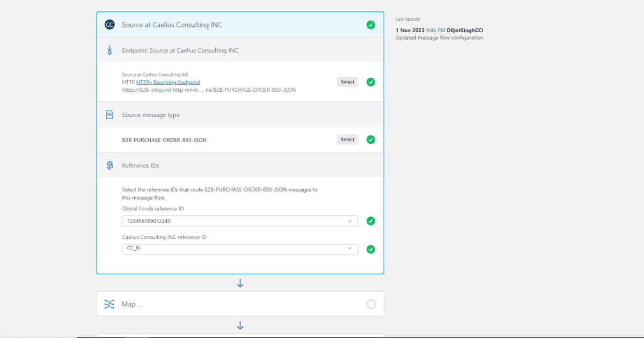Click Select button for the endpoint

(x=348, y=82)
